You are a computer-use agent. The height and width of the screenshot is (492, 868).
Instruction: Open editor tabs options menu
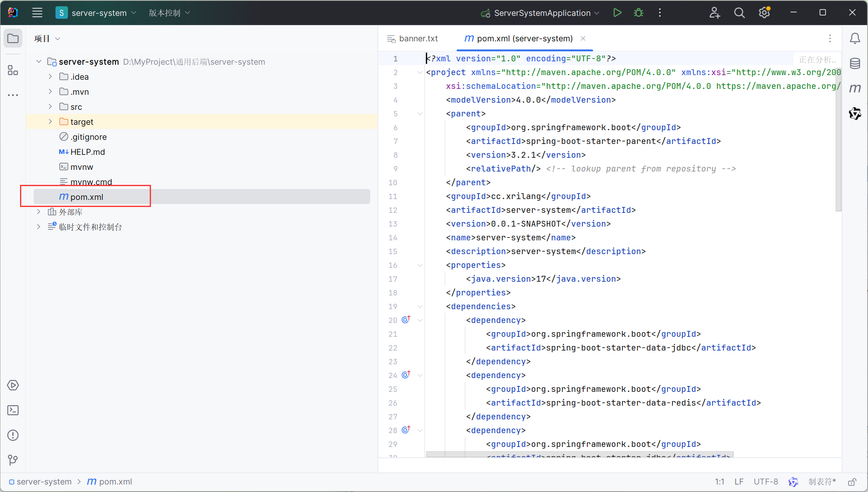830,38
